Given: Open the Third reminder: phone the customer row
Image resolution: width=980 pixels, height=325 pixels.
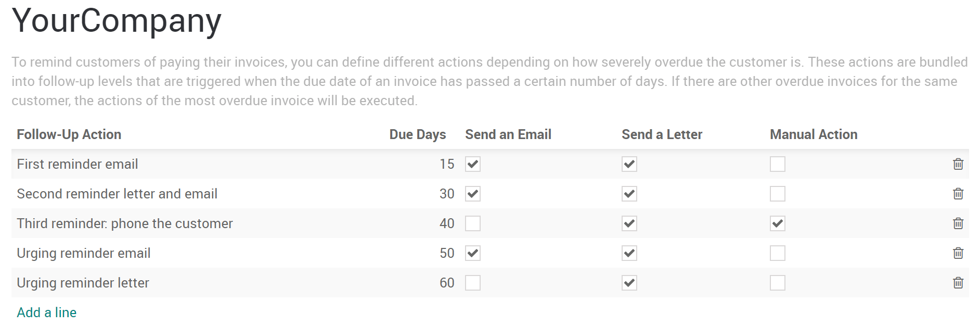Looking at the screenshot, I should 125,223.
